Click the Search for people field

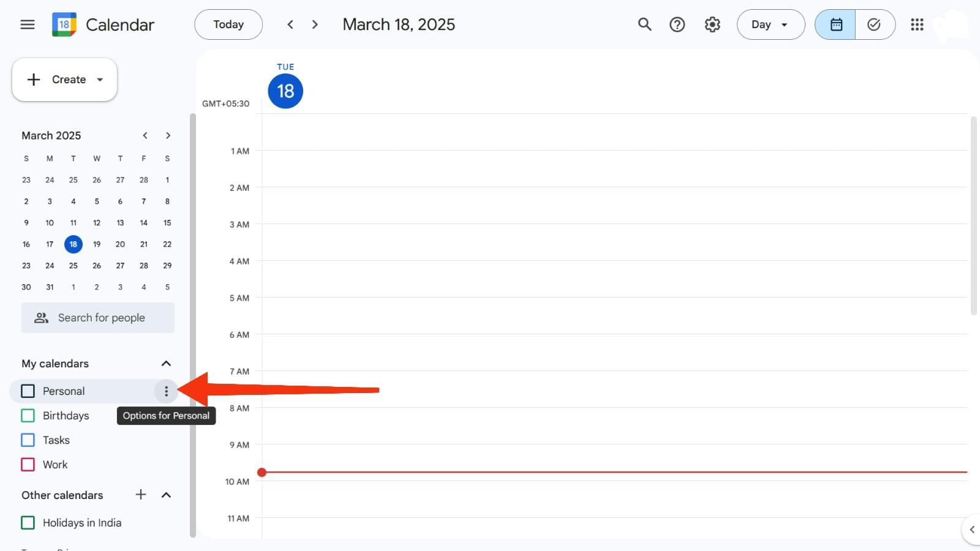98,318
